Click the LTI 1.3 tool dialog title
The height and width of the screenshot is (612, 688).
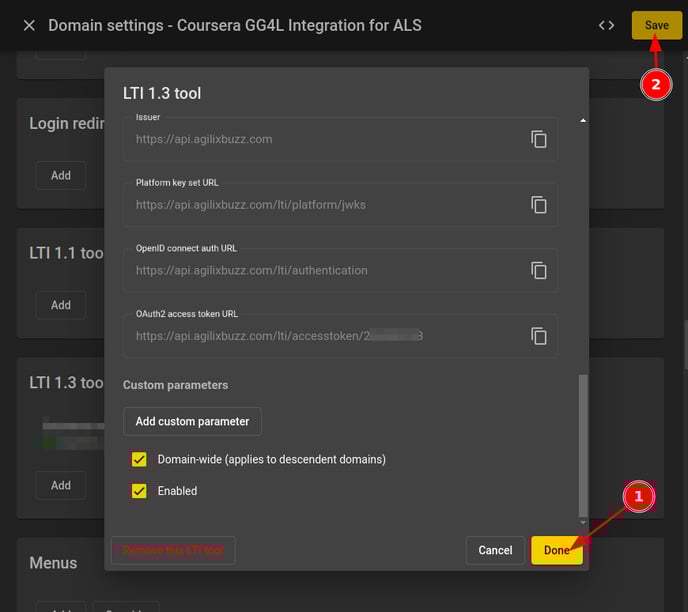162,93
